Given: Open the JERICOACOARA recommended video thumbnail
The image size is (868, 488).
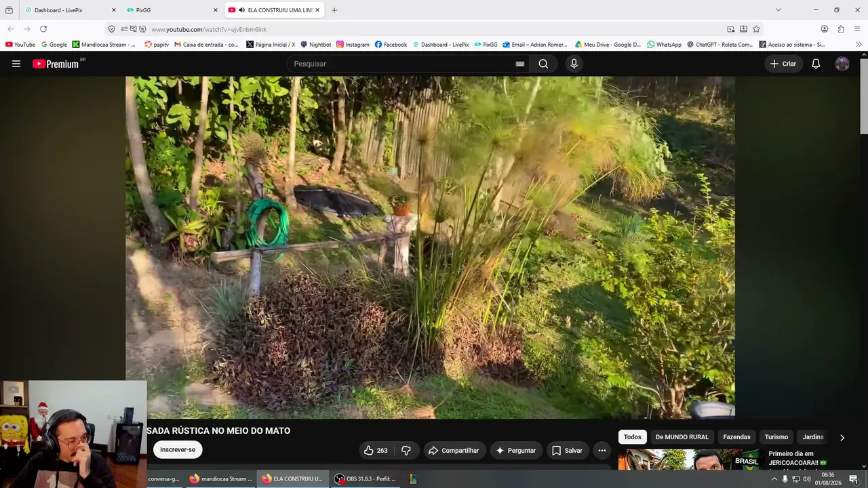Looking at the screenshot, I should pyautogui.click(x=690, y=460).
